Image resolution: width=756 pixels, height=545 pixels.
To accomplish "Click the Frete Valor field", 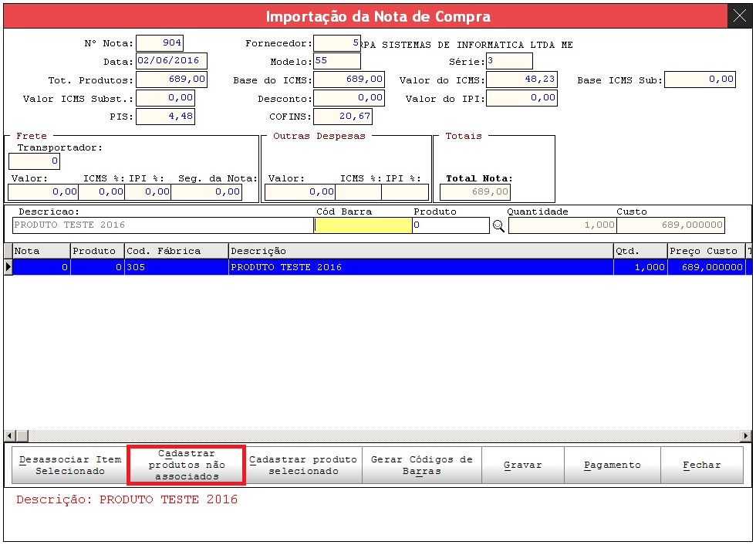I will (43, 192).
